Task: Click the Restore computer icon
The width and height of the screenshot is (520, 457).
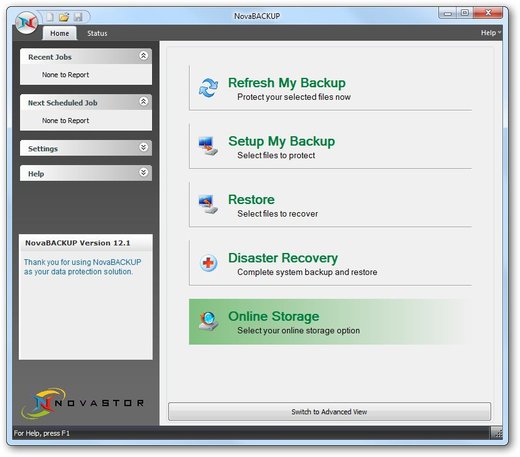Action: coord(208,204)
